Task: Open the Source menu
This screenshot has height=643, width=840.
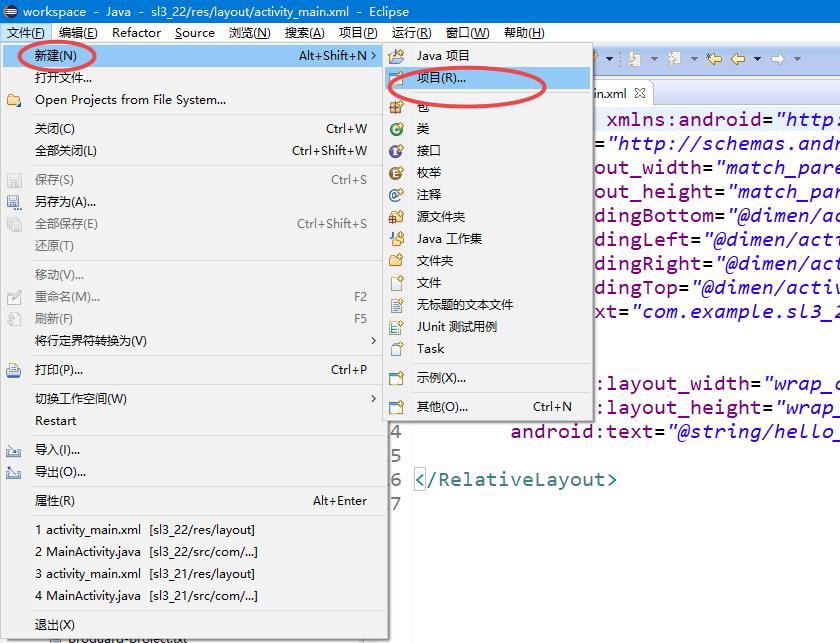Action: pyautogui.click(x=195, y=33)
